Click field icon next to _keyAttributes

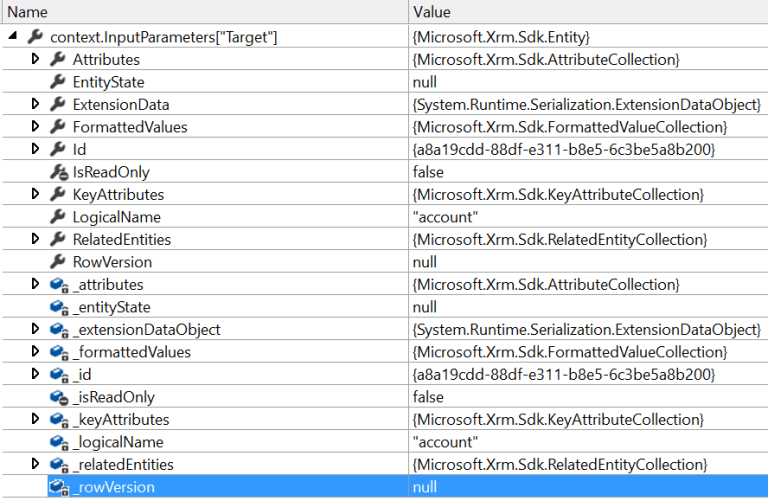click(59, 420)
